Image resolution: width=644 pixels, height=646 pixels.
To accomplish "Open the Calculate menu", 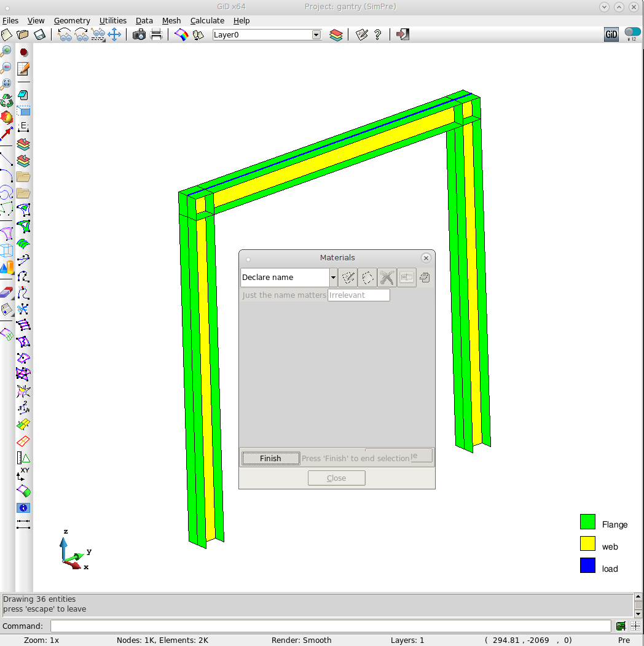I will [207, 20].
